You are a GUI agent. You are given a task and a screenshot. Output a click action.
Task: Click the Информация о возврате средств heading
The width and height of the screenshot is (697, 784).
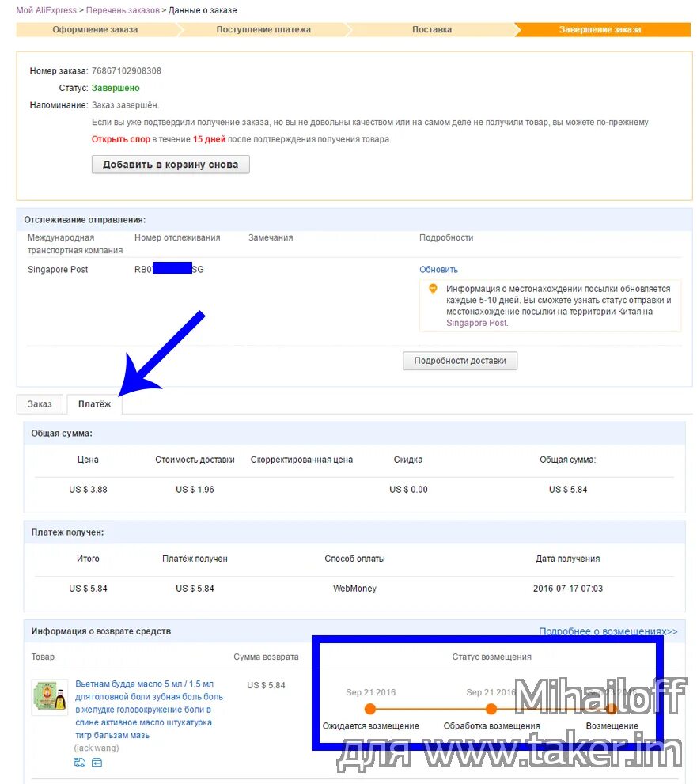point(101,631)
